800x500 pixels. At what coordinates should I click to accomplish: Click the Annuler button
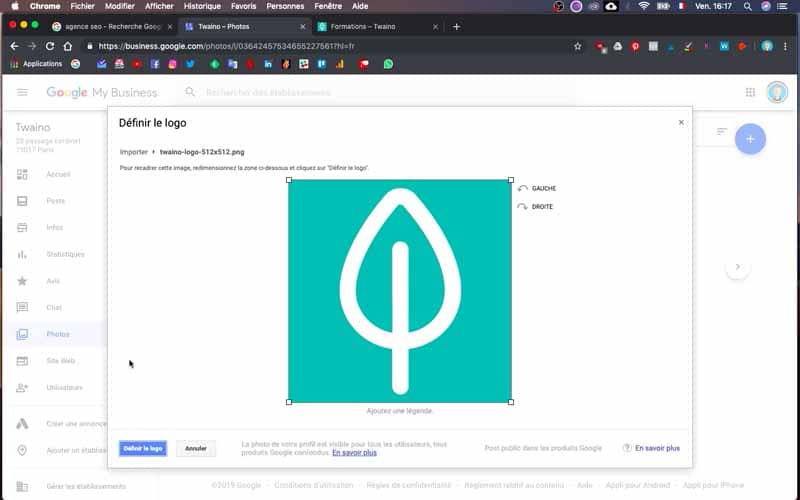click(196, 448)
